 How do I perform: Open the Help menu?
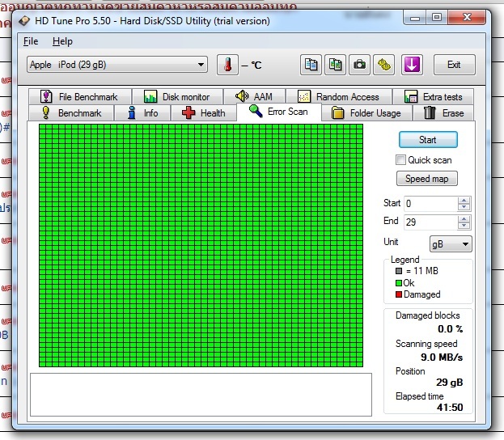pyautogui.click(x=62, y=41)
